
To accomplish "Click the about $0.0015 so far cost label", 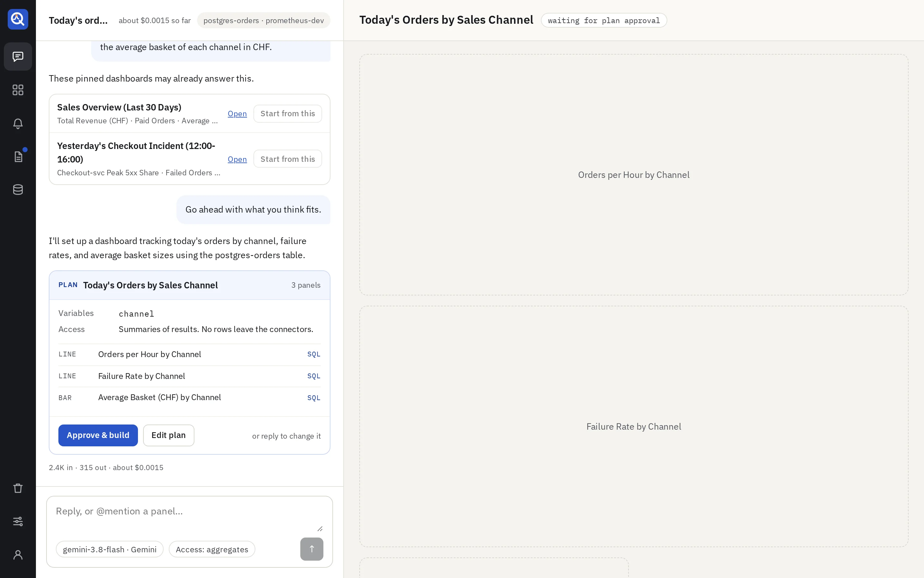I will pos(155,20).
